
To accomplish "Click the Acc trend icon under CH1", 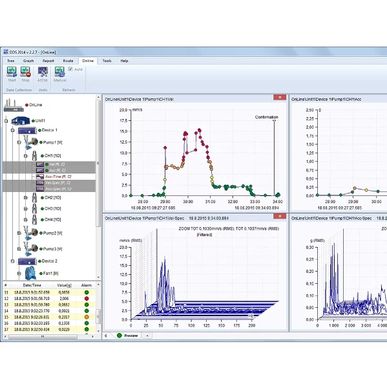I will [x=40, y=170].
